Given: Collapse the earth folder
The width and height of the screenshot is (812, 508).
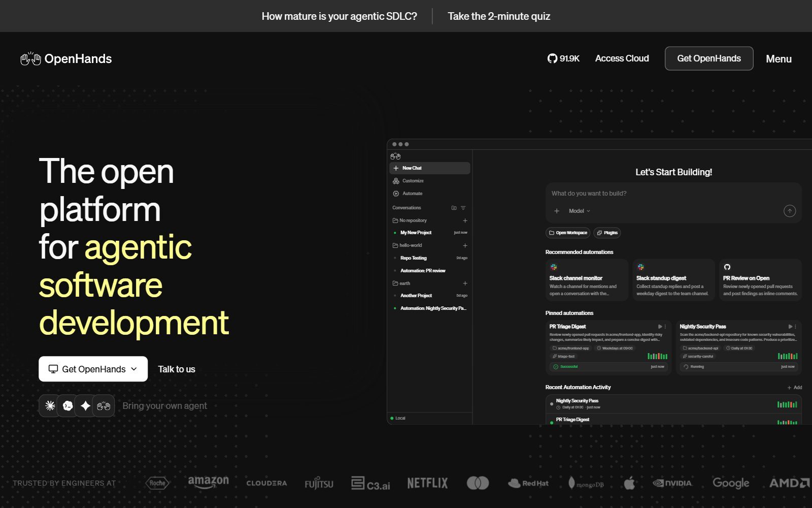Looking at the screenshot, I should pyautogui.click(x=401, y=283).
